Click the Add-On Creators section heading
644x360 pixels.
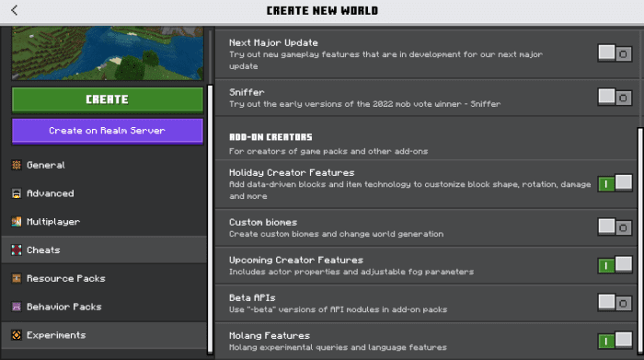[270, 137]
